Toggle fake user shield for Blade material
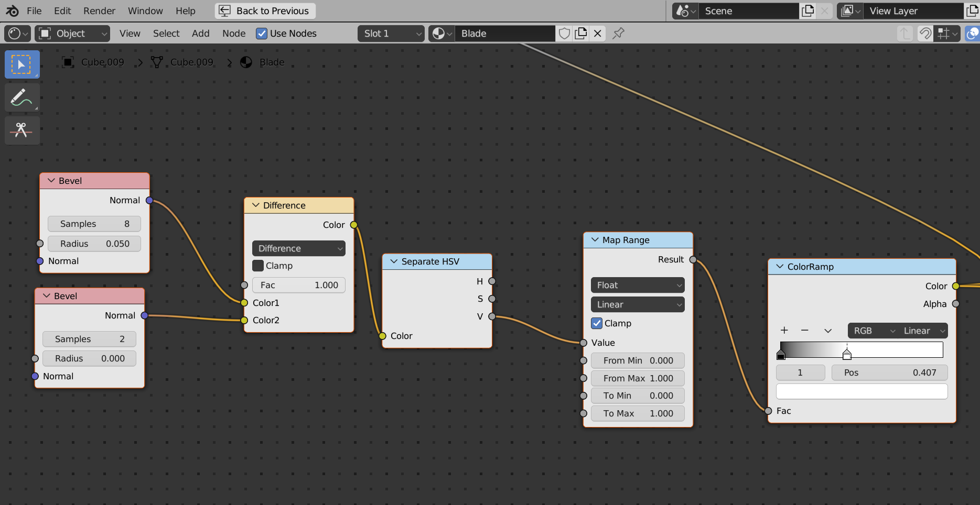Screen dimensions: 980x505 [564, 34]
